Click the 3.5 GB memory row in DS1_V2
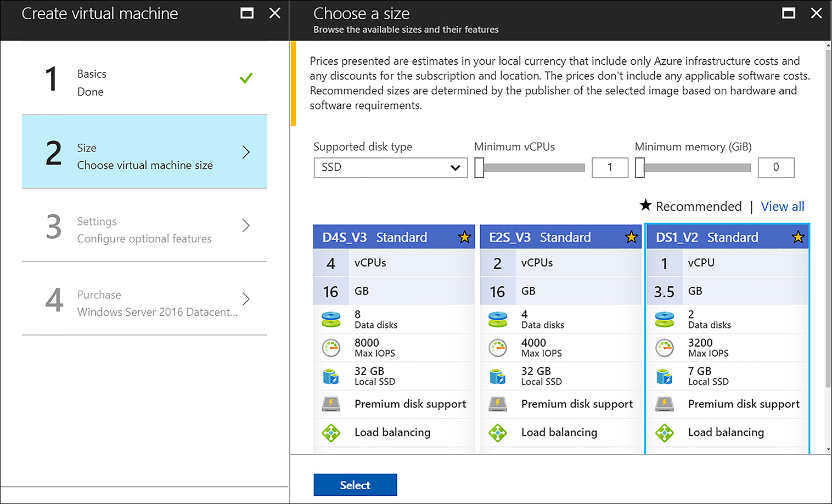The width and height of the screenshot is (832, 504). 727,291
